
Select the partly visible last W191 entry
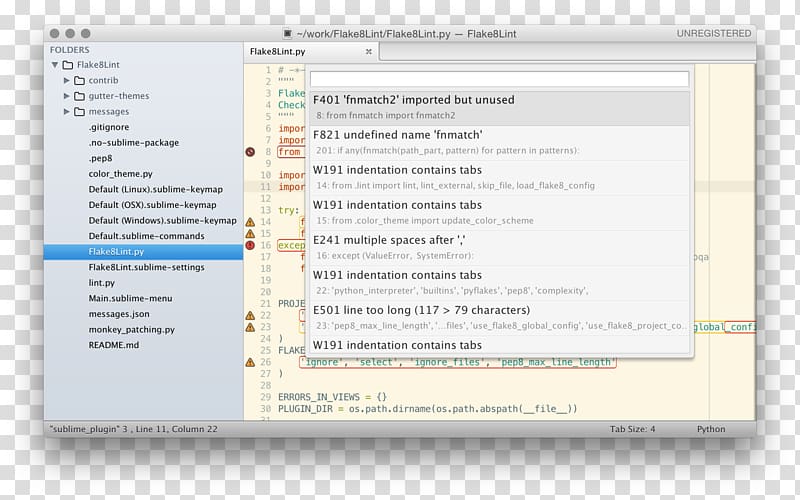(499, 345)
